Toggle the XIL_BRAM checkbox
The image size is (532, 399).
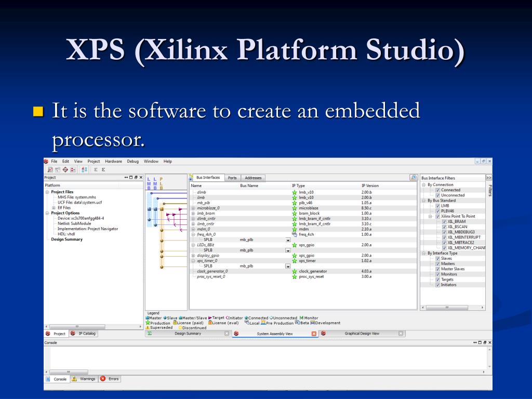click(x=444, y=221)
